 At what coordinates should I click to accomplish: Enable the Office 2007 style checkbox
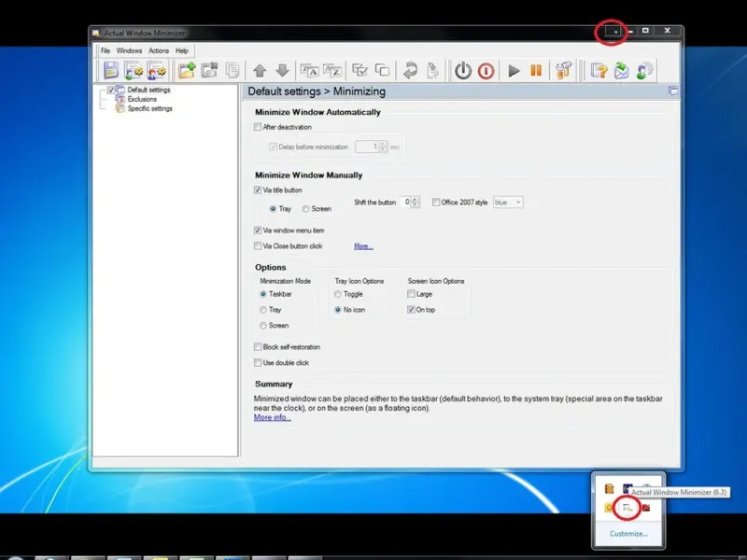(436, 203)
